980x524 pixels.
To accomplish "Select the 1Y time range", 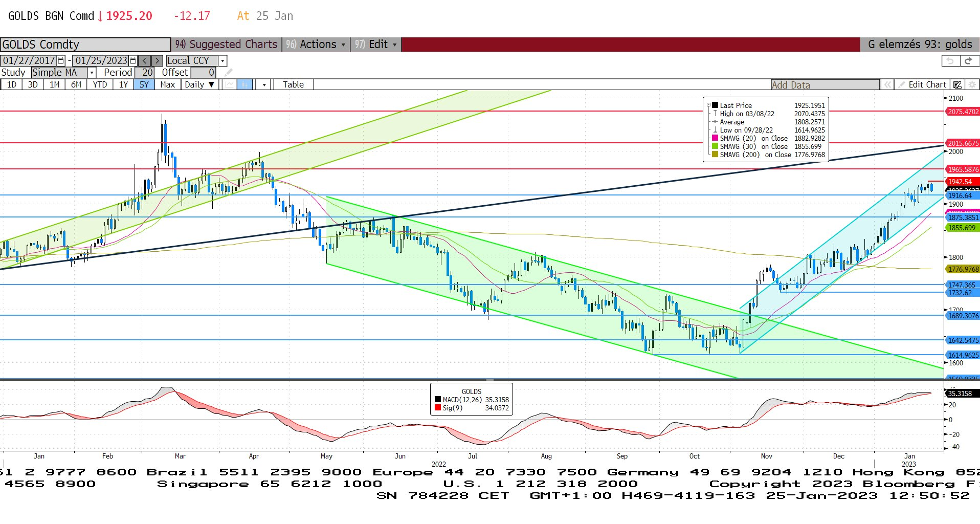I will 123,84.
